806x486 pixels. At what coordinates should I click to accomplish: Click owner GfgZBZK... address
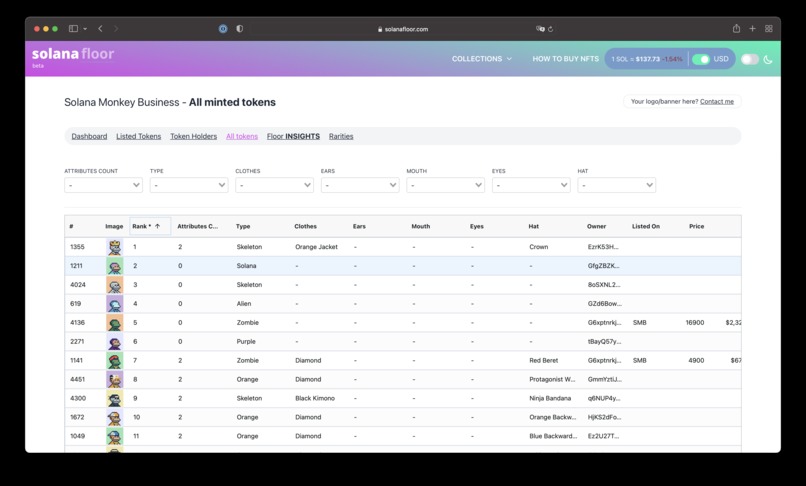pos(603,266)
